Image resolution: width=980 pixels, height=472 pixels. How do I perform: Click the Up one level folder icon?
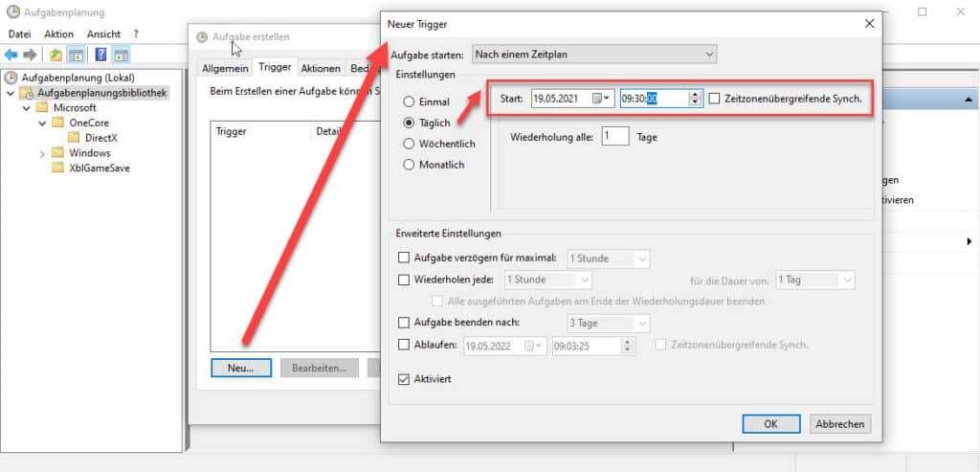[56, 55]
